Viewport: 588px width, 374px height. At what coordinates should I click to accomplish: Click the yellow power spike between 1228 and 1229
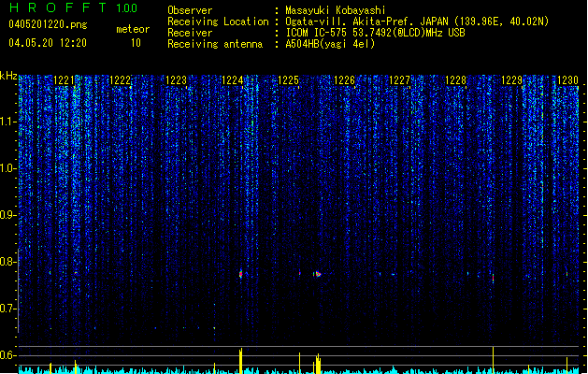(x=494, y=360)
